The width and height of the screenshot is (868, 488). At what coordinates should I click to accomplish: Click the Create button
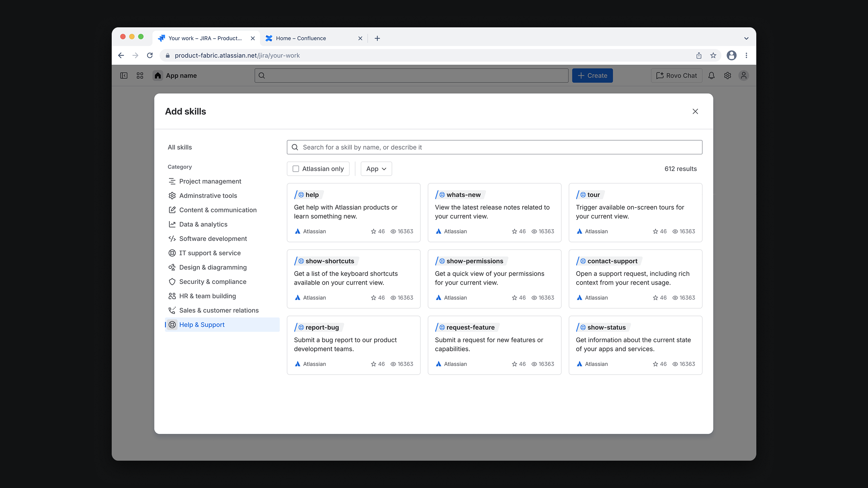[592, 76]
